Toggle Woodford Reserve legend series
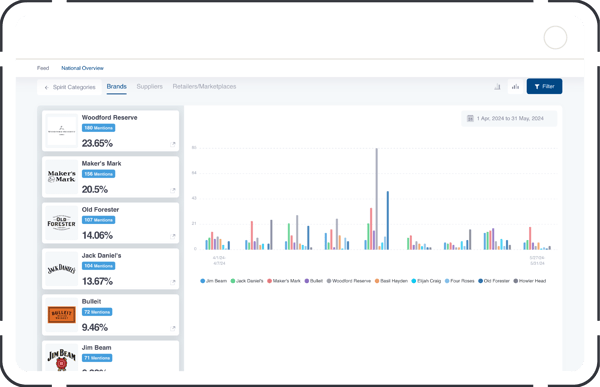Screen dimensions: 600x387 click(x=349, y=281)
